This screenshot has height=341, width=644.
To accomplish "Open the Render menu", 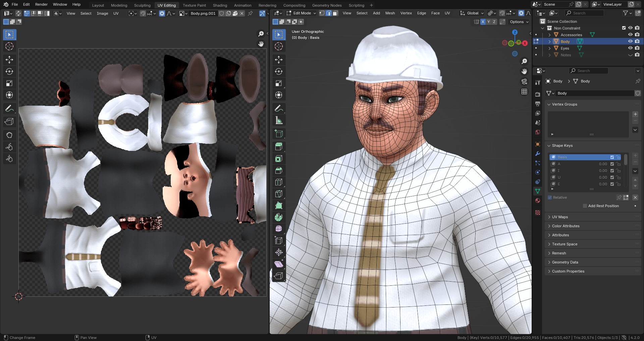I will (41, 4).
